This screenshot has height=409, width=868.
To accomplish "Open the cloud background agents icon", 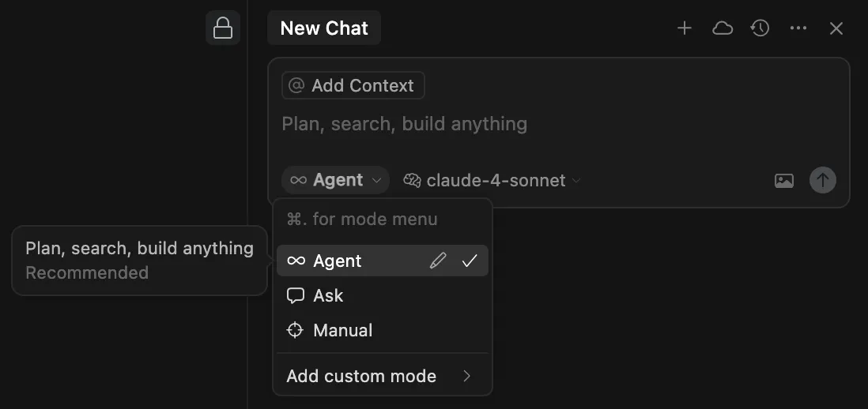I will coord(723,28).
